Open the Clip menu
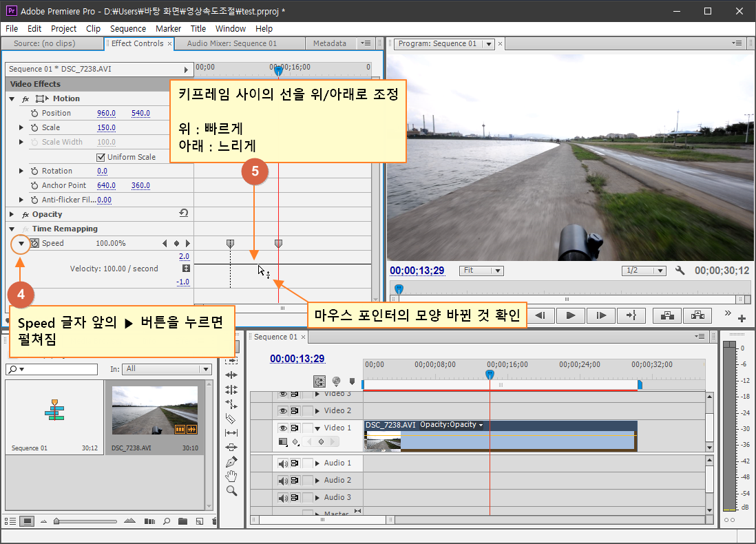This screenshot has width=756, height=544. [93, 29]
